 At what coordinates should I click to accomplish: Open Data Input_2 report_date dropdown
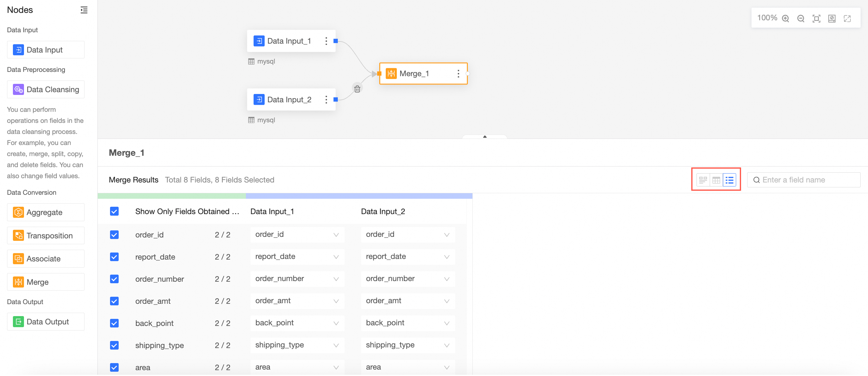407,257
